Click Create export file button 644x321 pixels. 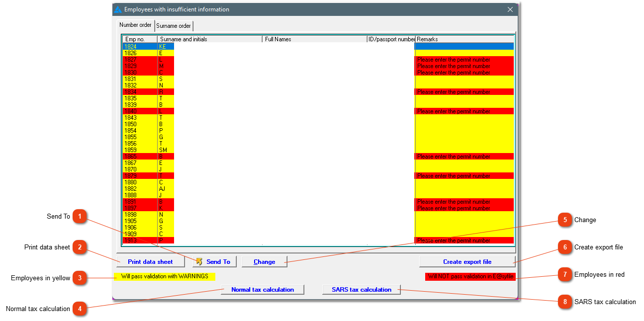[467, 262]
